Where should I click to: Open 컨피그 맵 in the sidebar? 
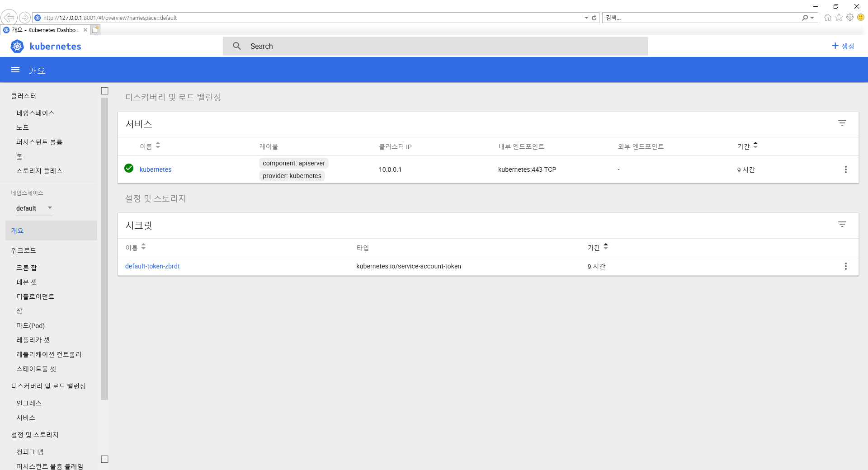point(30,452)
